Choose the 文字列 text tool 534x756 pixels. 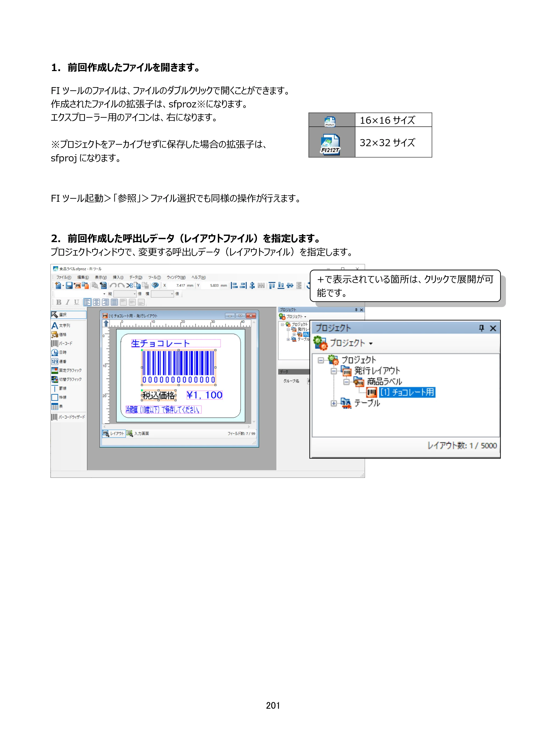[x=61, y=326]
